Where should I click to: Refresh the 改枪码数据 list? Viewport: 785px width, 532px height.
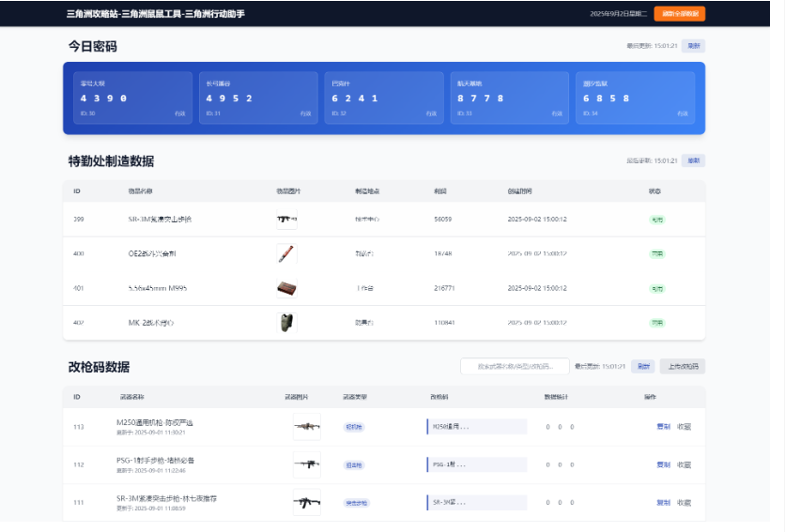tap(642, 367)
